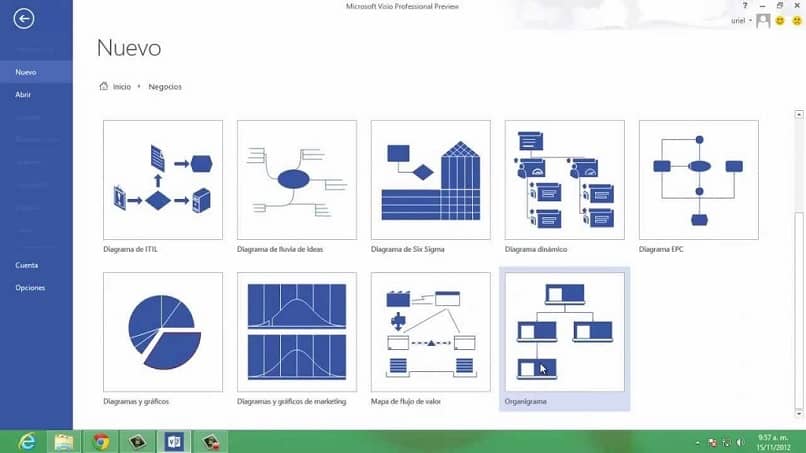Click the scrollbar up arrow
The image size is (806, 453).
pos(799,114)
